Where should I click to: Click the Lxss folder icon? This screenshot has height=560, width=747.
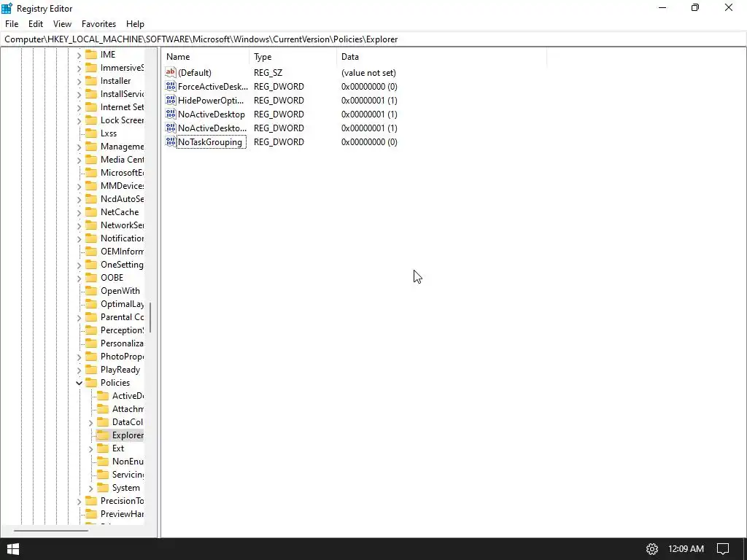91,133
